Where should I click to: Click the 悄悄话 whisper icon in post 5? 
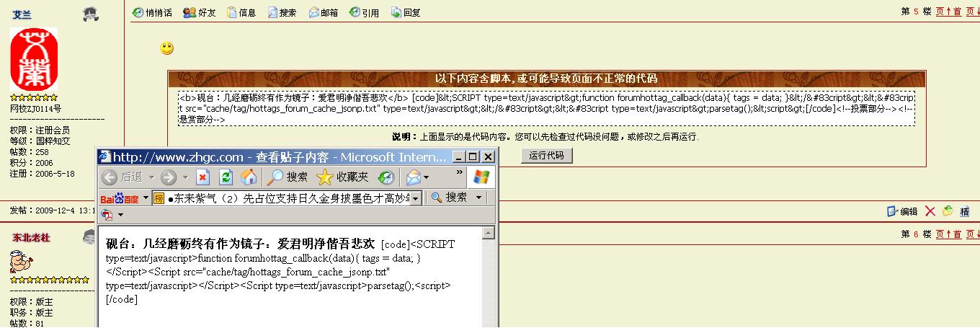138,12
